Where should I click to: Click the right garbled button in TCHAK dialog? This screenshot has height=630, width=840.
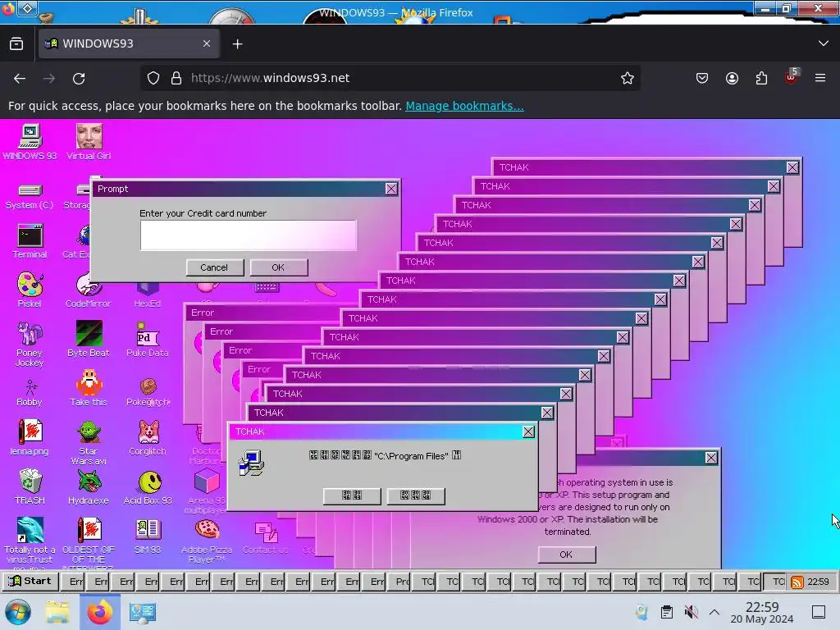416,495
